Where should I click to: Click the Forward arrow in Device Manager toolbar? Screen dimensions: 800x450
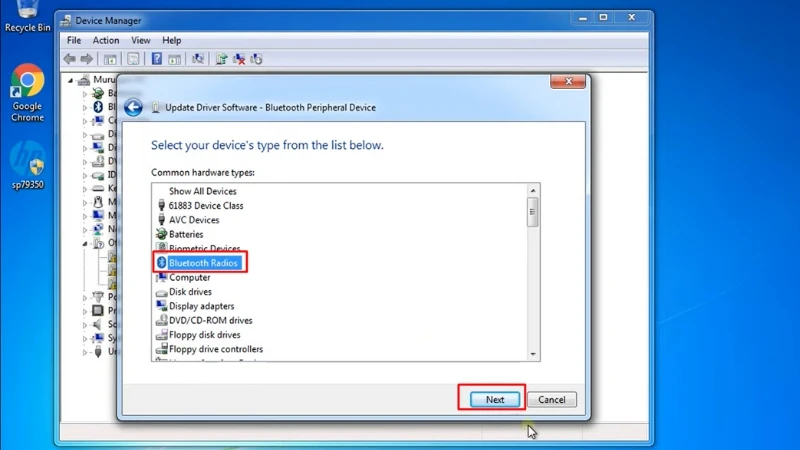[x=86, y=59]
